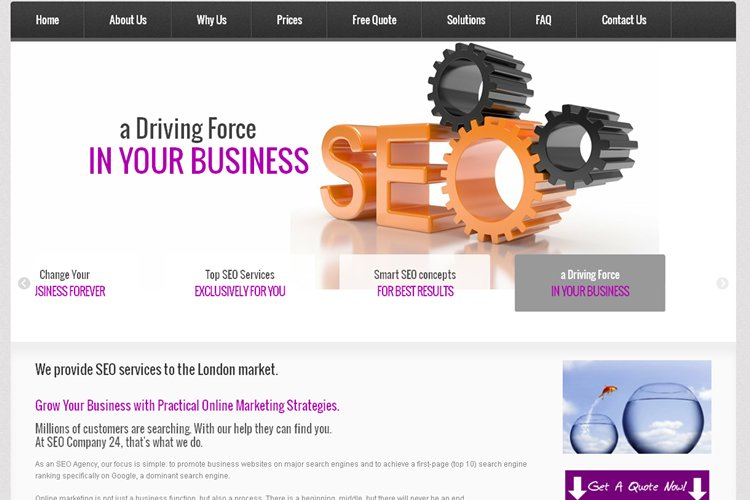Select the active 'a Driving Force' slide tab
This screenshot has height=500, width=750.
[x=590, y=283]
